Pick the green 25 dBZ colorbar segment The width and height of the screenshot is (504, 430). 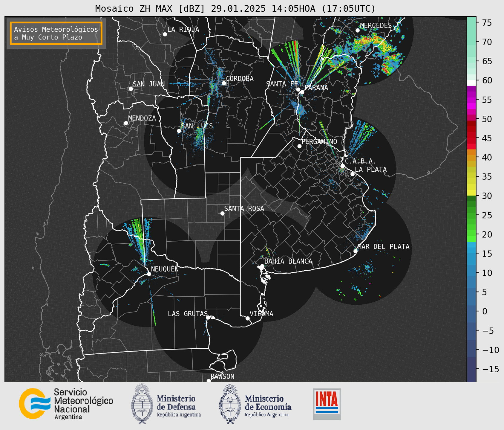click(x=471, y=215)
